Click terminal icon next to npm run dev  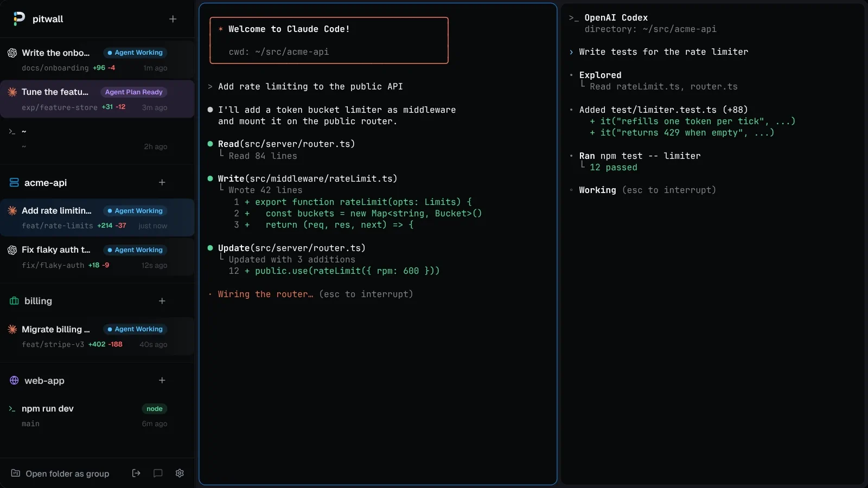tap(12, 409)
